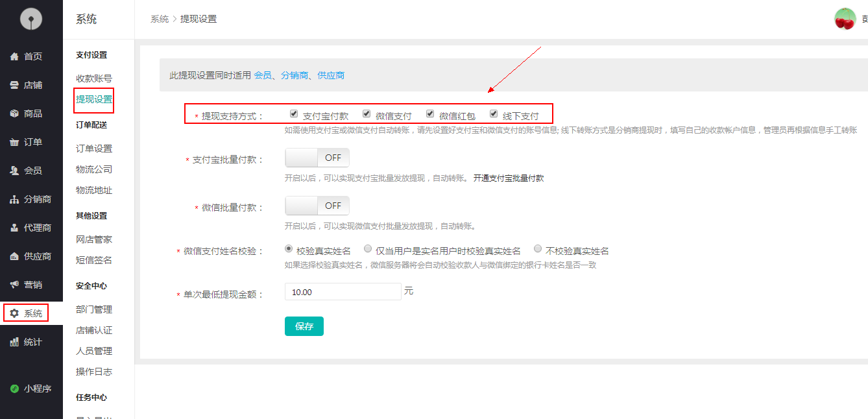Select the 订单 basket icon
Viewport: 868px width, 419px height.
(14, 142)
